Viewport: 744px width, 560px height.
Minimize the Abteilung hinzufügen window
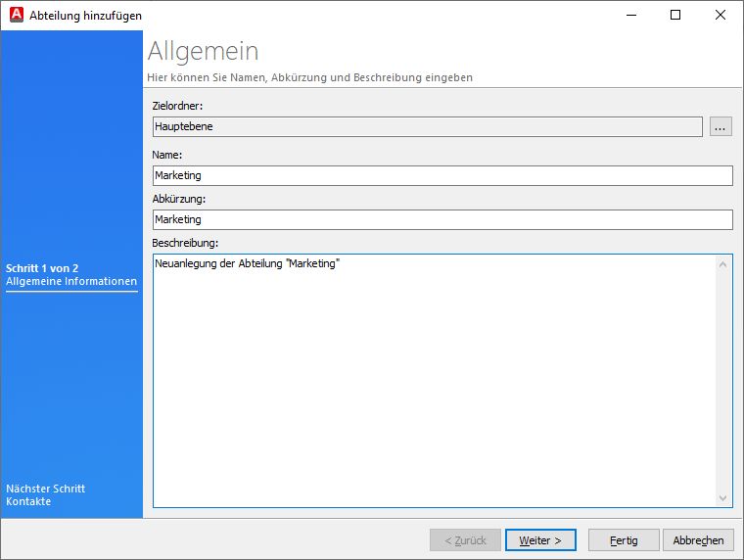[630, 15]
